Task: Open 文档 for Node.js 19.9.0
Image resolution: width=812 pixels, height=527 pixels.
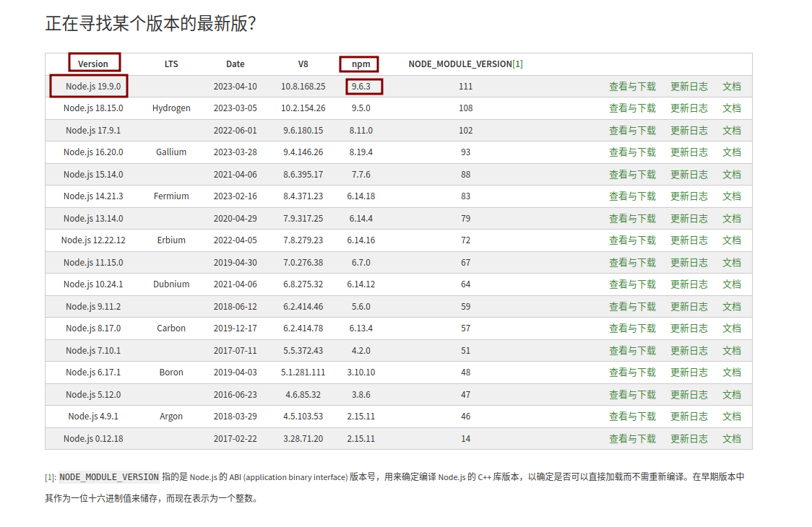Action: (x=732, y=87)
